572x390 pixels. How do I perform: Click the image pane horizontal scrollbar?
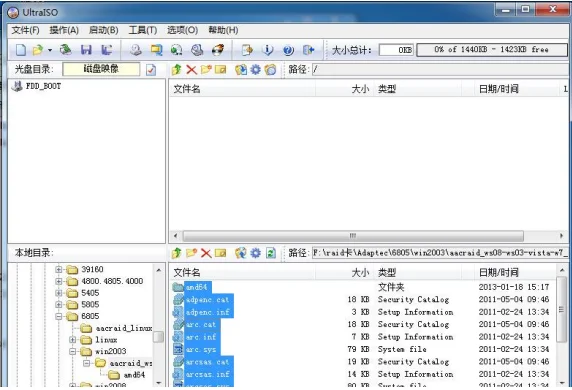point(368,236)
